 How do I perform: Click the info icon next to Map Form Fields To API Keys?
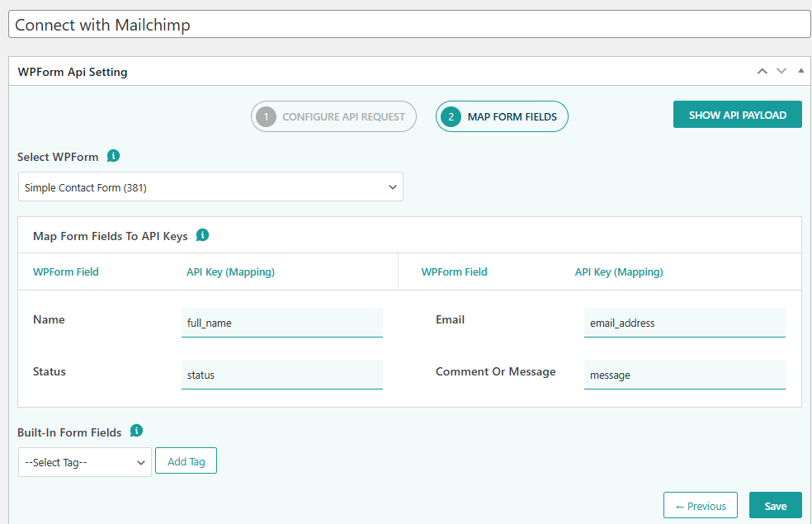tap(202, 234)
